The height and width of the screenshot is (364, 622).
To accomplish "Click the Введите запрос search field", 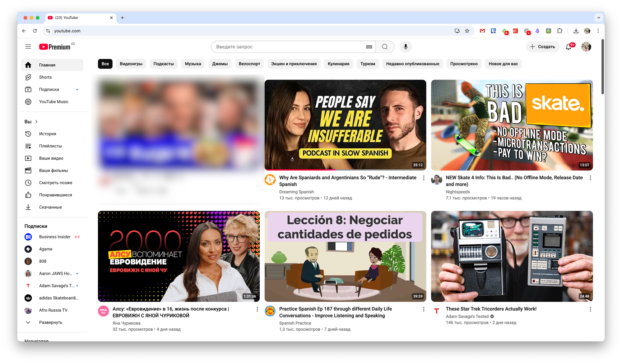I will 289,47.
